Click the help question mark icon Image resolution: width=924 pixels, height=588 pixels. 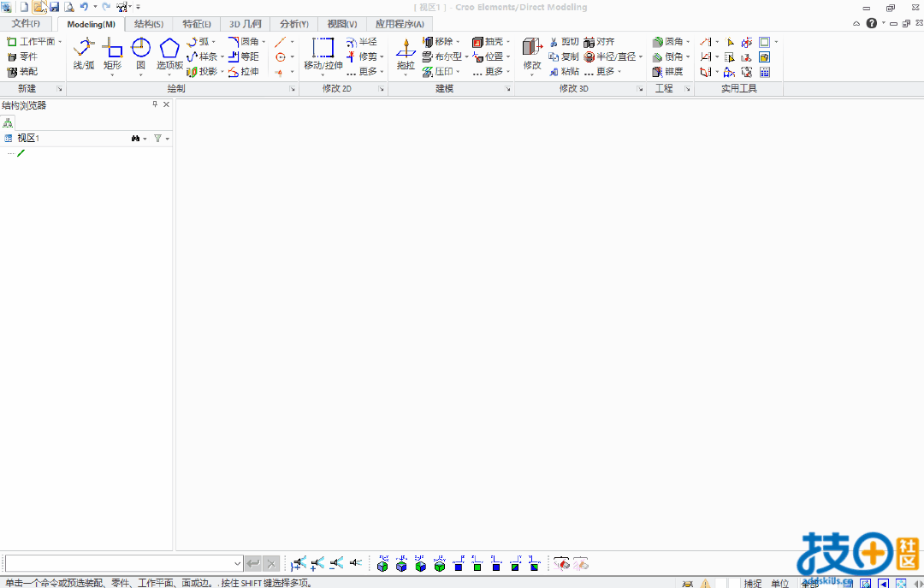[872, 23]
